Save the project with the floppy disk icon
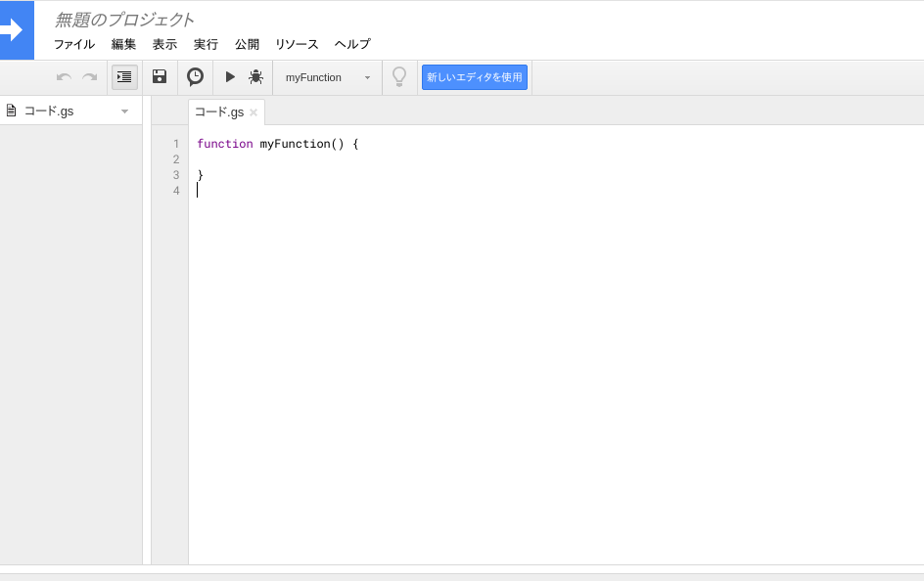Viewport: 924px width, 581px height. click(x=159, y=76)
